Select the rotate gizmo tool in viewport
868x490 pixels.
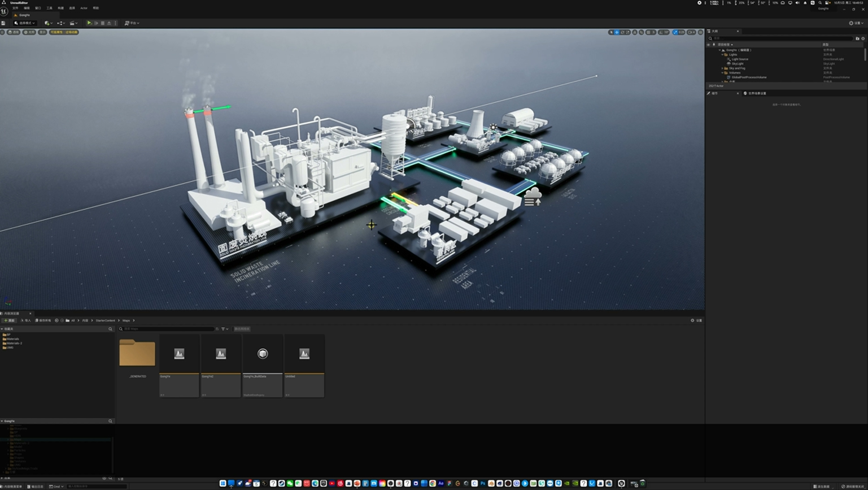(x=622, y=32)
